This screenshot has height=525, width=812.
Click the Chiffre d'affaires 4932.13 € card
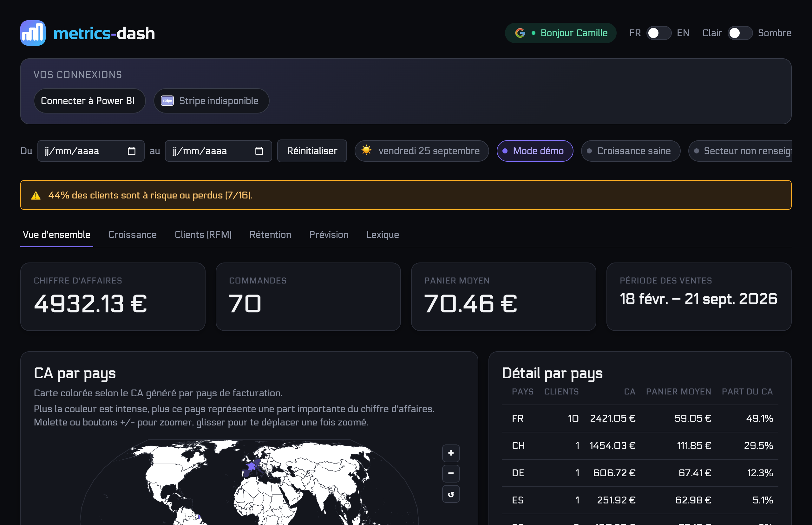pos(113,297)
